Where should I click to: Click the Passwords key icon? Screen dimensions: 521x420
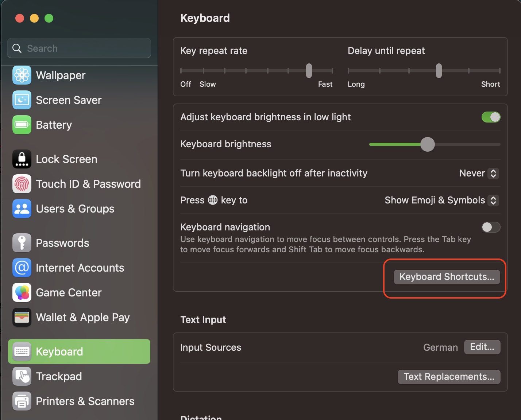tap(22, 243)
